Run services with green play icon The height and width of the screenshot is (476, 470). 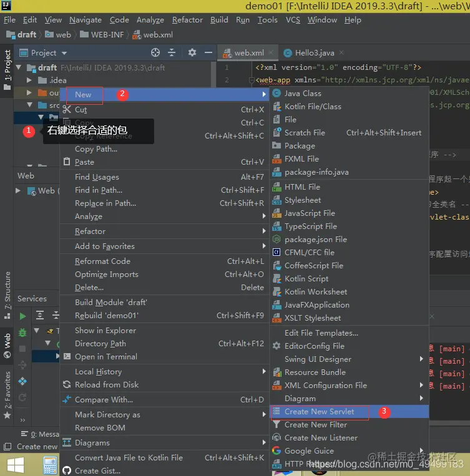(x=22, y=316)
